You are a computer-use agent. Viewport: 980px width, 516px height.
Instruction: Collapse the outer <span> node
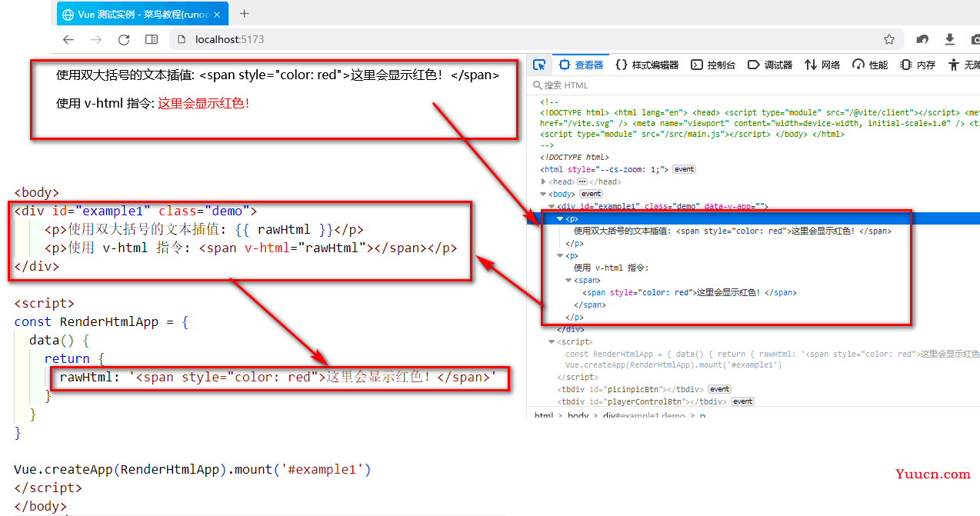click(x=568, y=280)
